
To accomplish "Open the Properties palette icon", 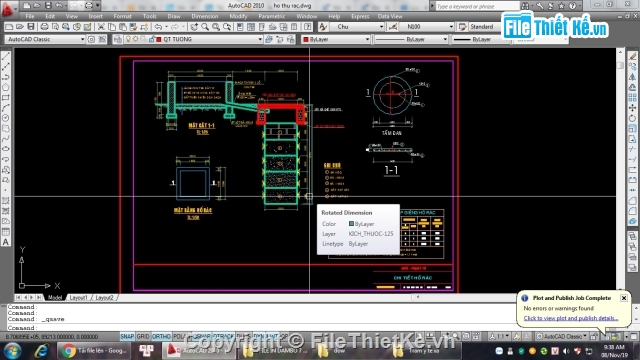I will pos(240,27).
